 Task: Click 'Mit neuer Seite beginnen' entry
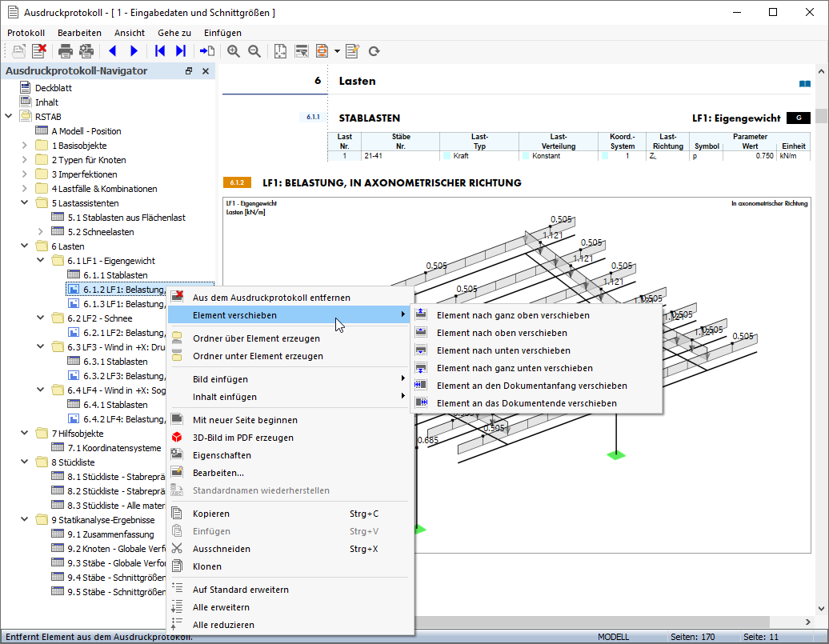pyautogui.click(x=245, y=420)
